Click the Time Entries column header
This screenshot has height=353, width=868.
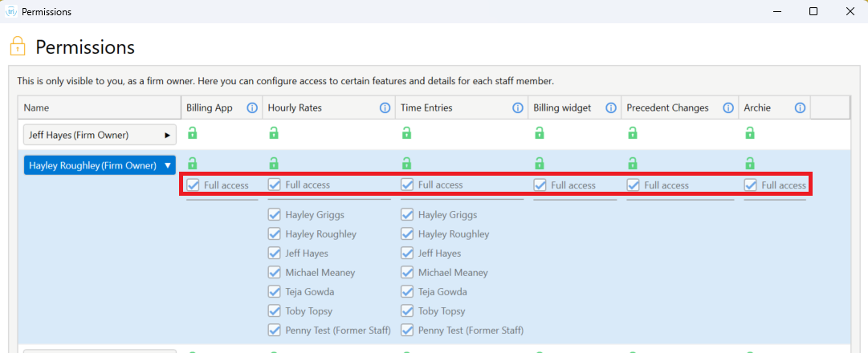click(x=462, y=108)
